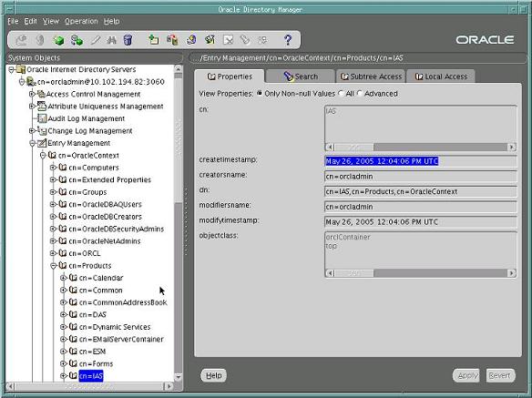Expand the cn=Common tree node
532x398 pixels.
63,291
